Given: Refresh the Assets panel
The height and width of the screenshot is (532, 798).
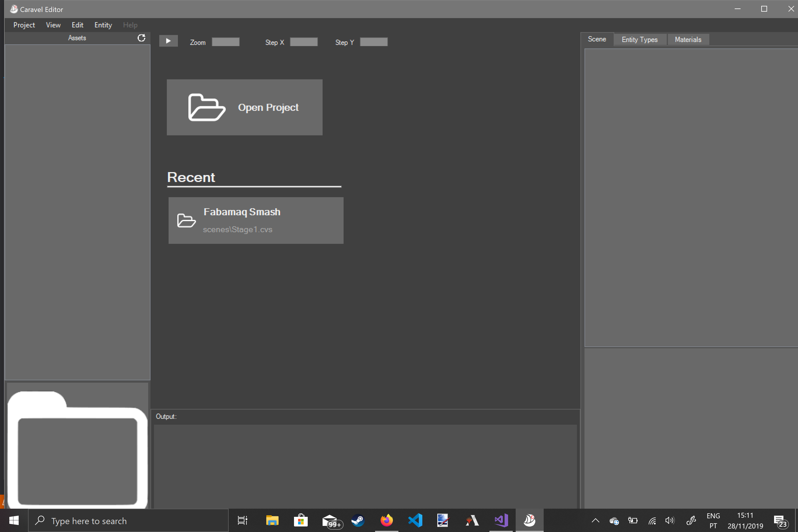Looking at the screenshot, I should click(x=141, y=38).
